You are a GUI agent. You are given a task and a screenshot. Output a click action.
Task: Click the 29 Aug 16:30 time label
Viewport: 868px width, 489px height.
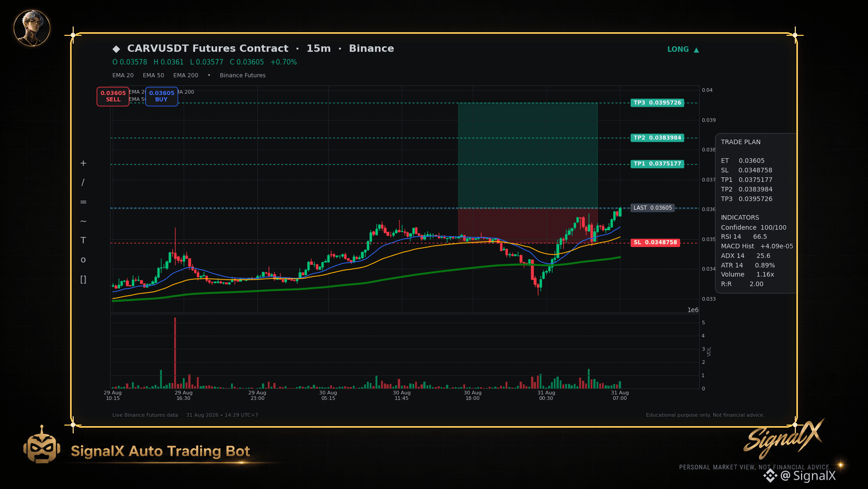183,395
